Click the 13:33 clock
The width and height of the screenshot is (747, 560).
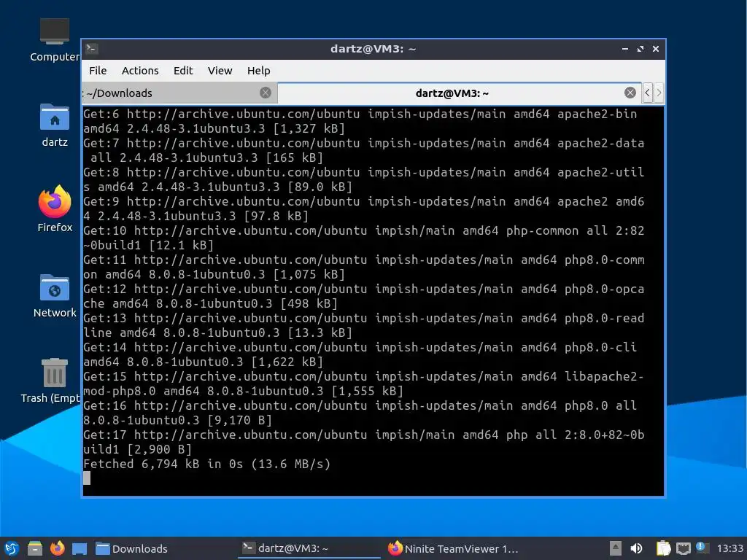tap(729, 548)
